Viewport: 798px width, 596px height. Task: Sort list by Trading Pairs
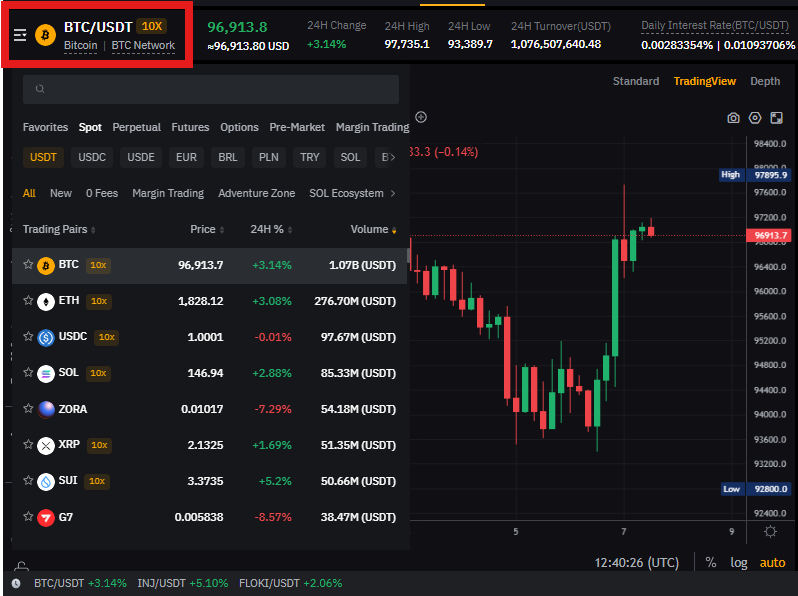click(x=59, y=230)
